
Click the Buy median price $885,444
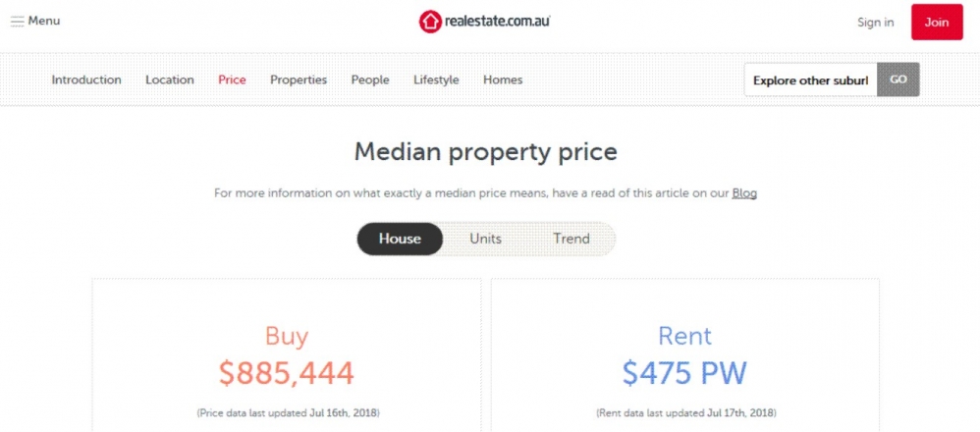287,373
